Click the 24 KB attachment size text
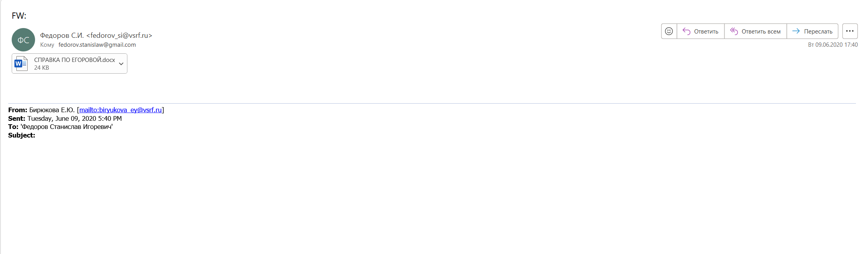The image size is (868, 254). [42, 68]
